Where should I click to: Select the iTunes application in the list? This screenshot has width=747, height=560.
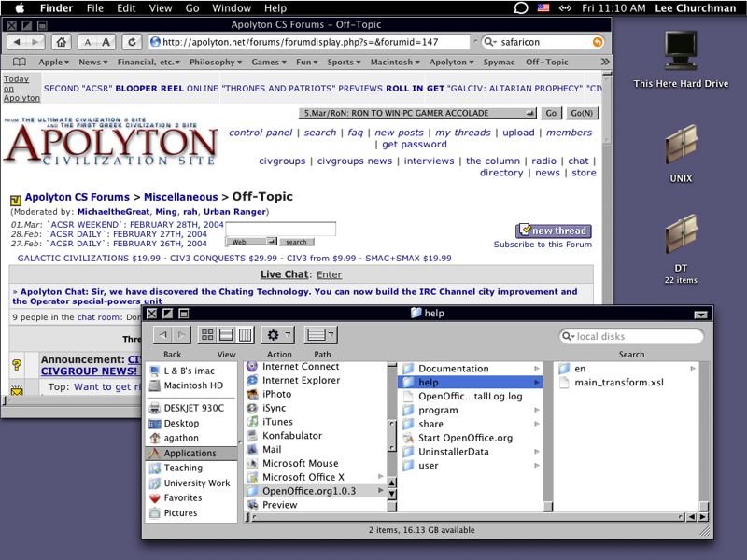pyautogui.click(x=277, y=422)
